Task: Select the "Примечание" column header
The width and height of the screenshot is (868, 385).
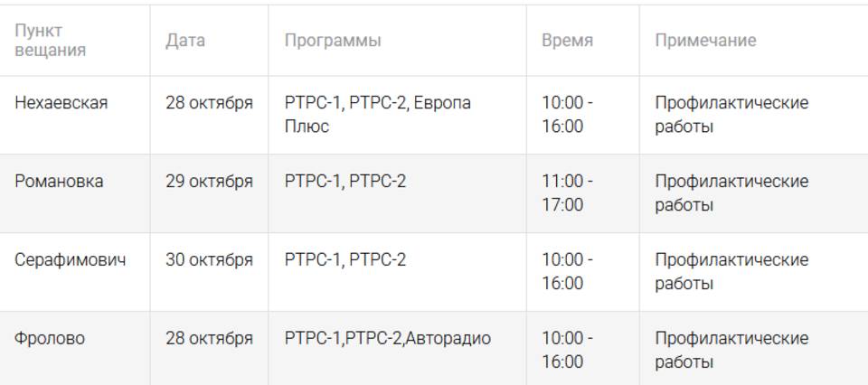Action: pos(705,41)
